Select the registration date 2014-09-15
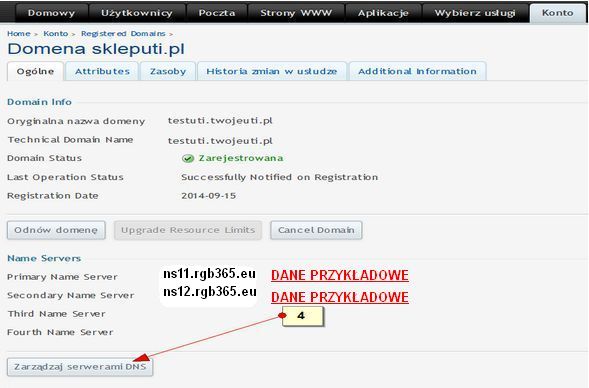This screenshot has height=388, width=589. (208, 196)
